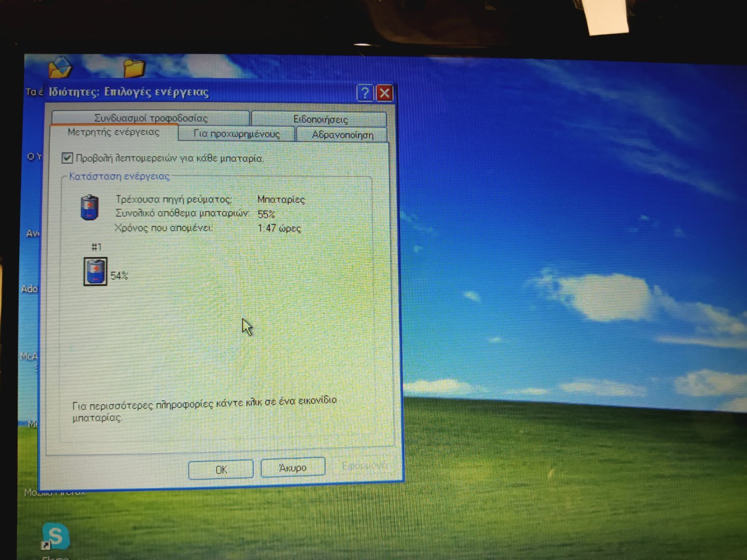The width and height of the screenshot is (747, 560).
Task: Click the Άκυρο cancel button
Action: [x=293, y=468]
